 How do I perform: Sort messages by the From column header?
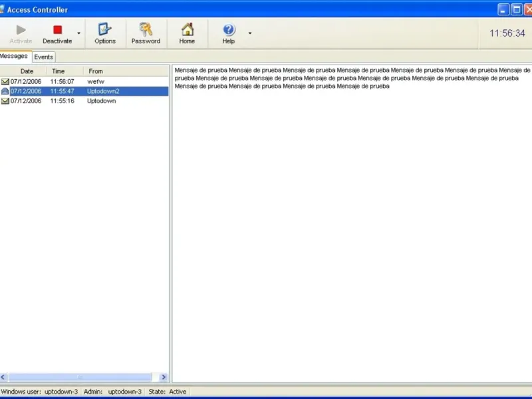[126, 71]
